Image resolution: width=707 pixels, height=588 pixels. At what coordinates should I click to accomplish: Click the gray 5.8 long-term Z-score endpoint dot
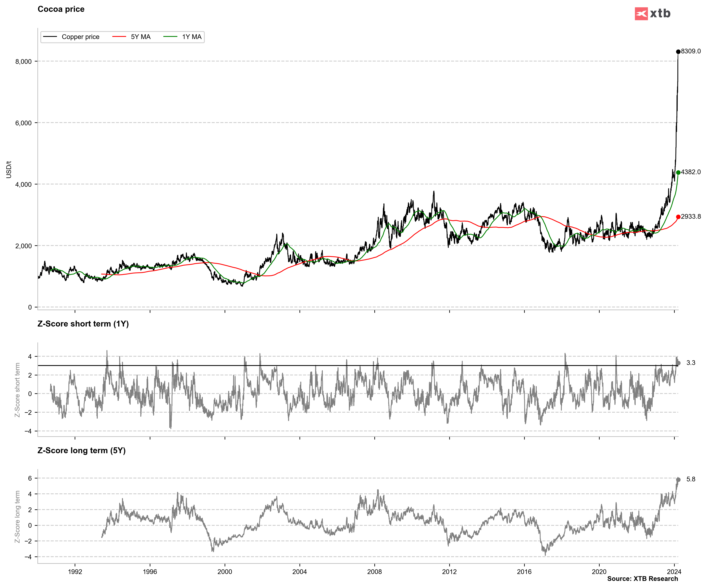pyautogui.click(x=678, y=480)
